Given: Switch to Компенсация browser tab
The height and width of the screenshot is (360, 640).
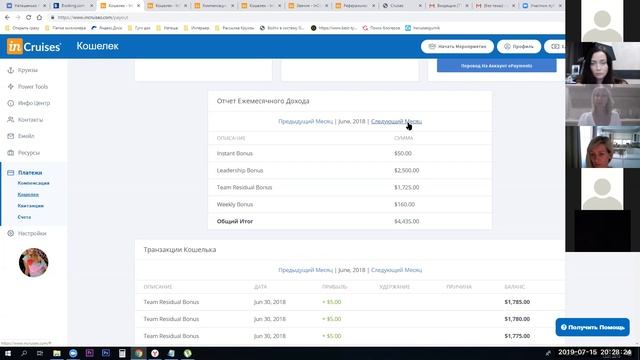Looking at the screenshot, I should (213, 6).
